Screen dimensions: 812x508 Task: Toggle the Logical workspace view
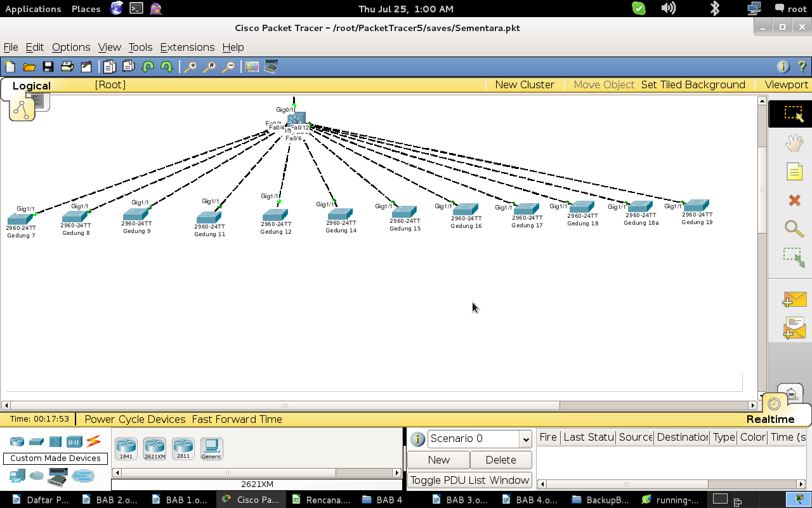click(31, 86)
